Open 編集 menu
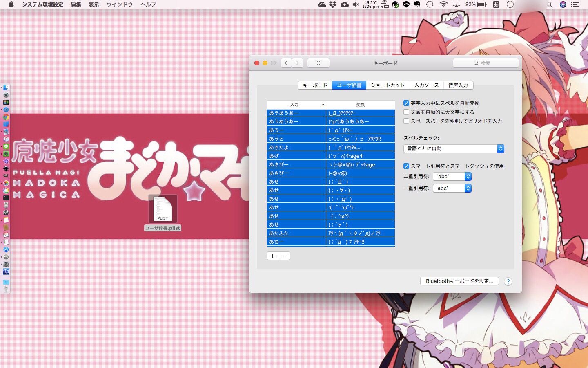Screen dimensions: 588x368 [76, 4]
